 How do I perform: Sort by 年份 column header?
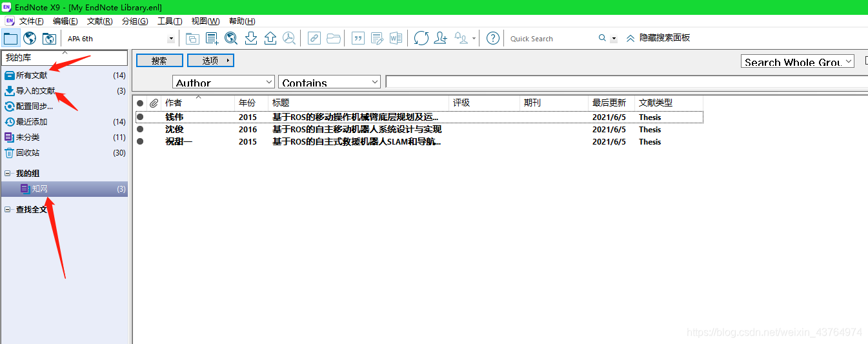[x=252, y=103]
